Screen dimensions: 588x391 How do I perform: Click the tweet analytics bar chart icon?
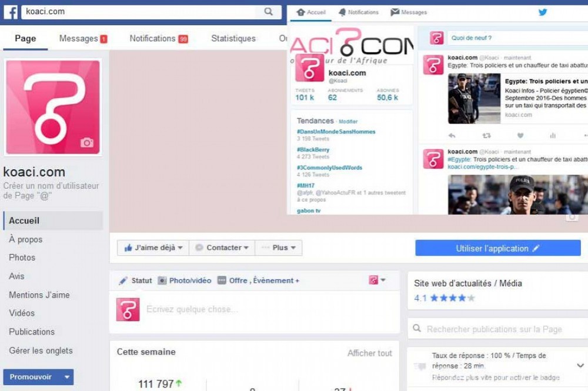553,136
